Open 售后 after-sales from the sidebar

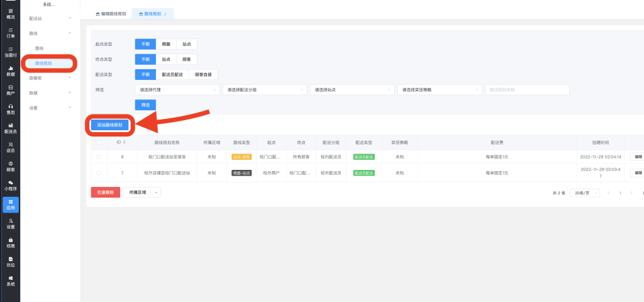(x=10, y=109)
